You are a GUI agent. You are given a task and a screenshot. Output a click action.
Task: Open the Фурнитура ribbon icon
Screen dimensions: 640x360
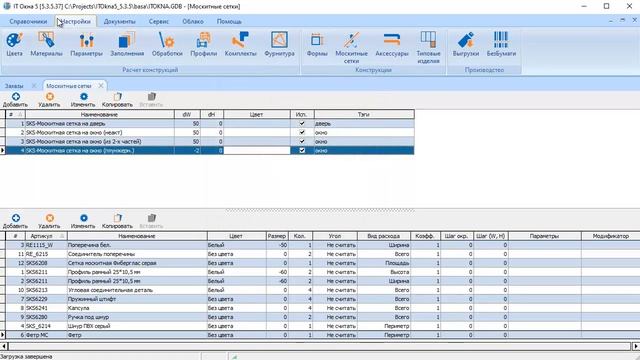279,44
